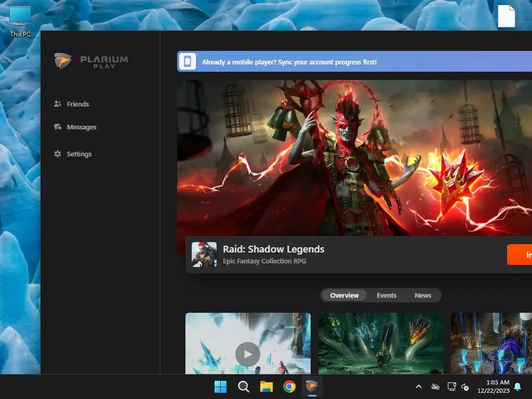This screenshot has height=399, width=532.
Task: Click the Epic Fantasy Collection RPG subtitle
Action: tap(264, 261)
